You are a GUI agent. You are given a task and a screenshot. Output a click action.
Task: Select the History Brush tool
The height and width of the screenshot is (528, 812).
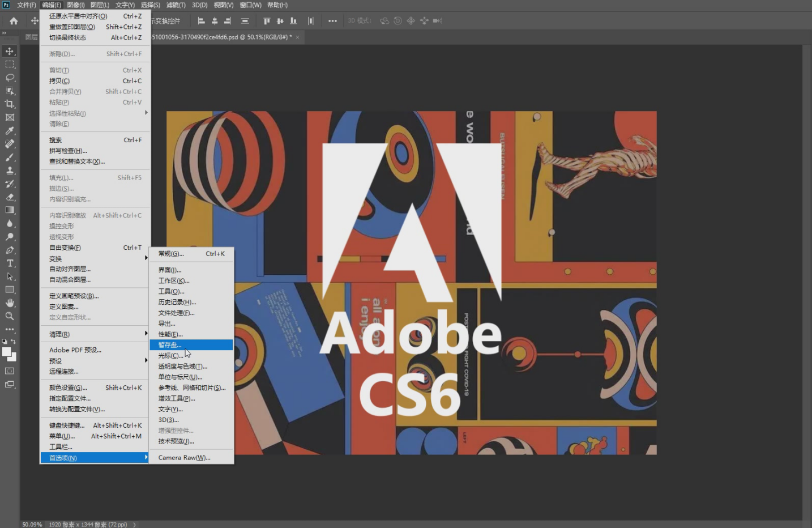tap(10, 184)
